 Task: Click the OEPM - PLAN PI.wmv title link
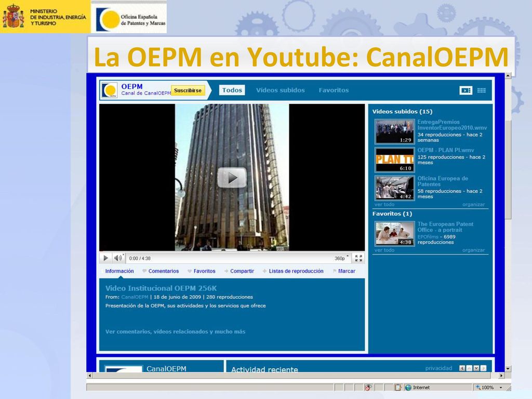pyautogui.click(x=445, y=150)
